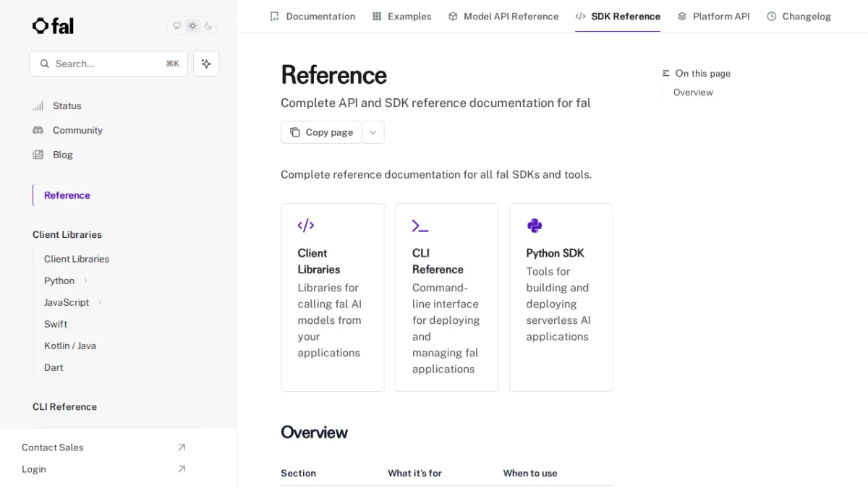
Task: Click the Overview section heading
Action: 314,432
